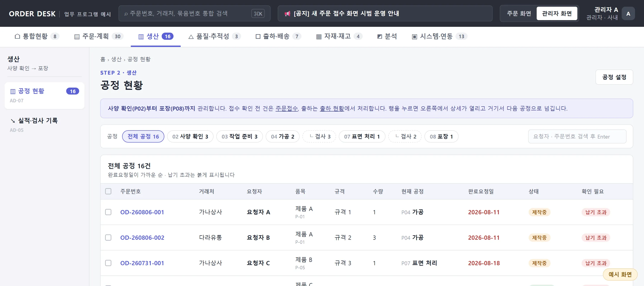Click the arrow icon of 실적·검사 기록
644x286 pixels.
click(x=13, y=121)
